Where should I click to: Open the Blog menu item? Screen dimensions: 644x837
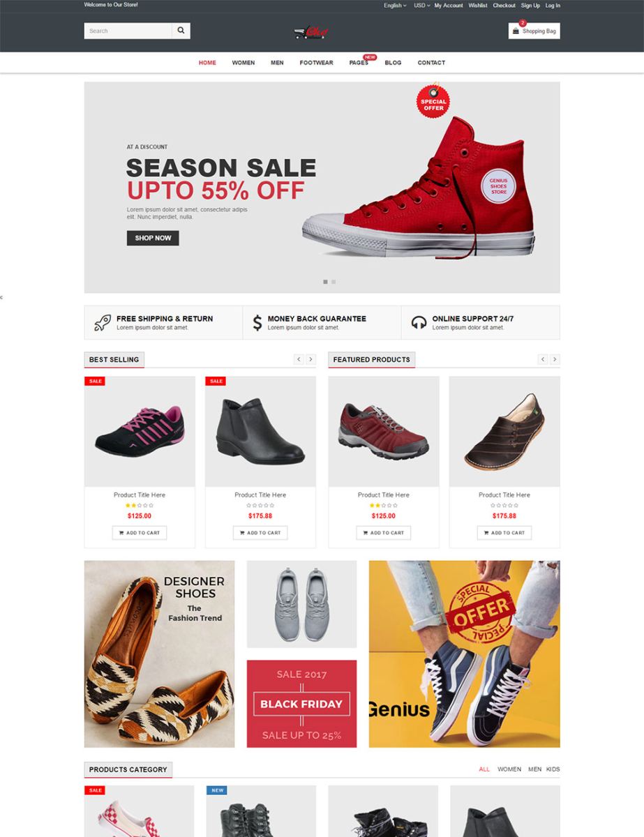[393, 63]
